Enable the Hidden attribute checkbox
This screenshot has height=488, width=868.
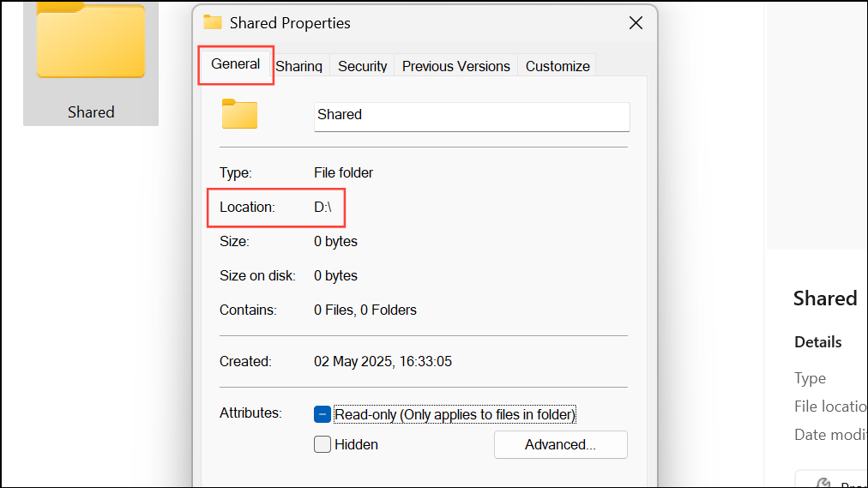[x=322, y=444]
